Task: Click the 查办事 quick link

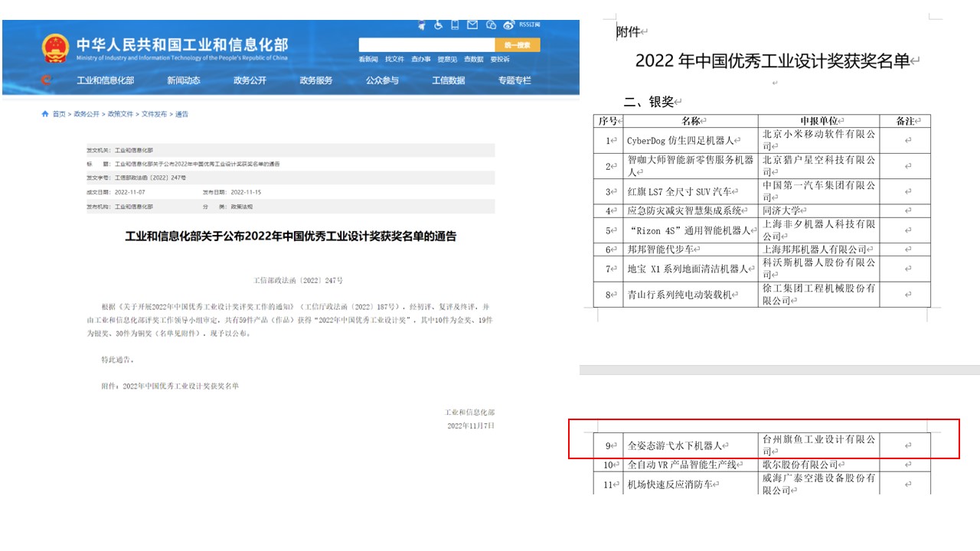Action: tap(421, 59)
